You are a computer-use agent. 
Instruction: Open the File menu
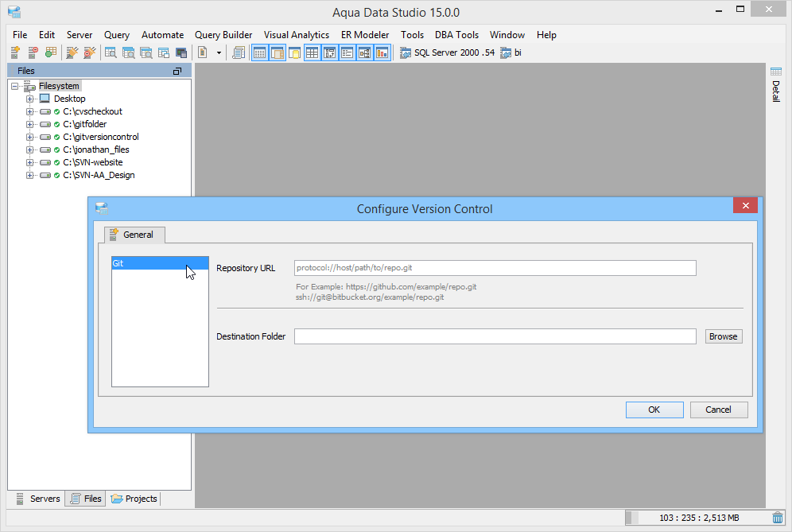(20, 35)
